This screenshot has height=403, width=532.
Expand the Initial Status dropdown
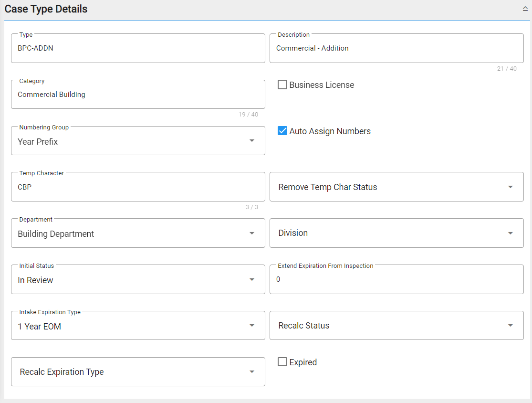252,279
